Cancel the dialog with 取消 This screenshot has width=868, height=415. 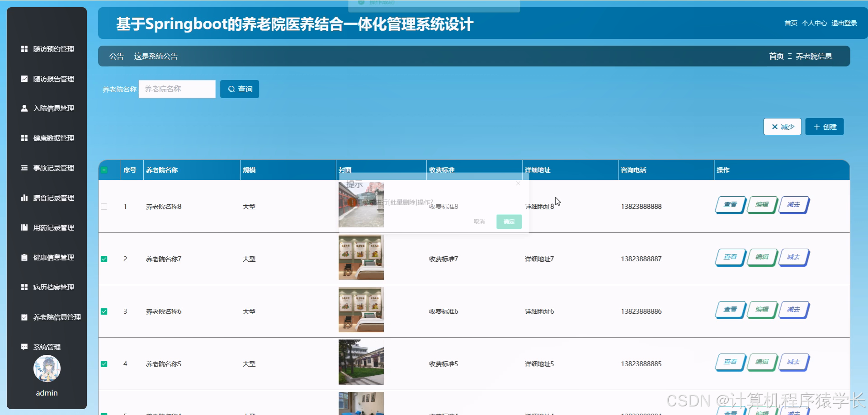click(x=479, y=222)
